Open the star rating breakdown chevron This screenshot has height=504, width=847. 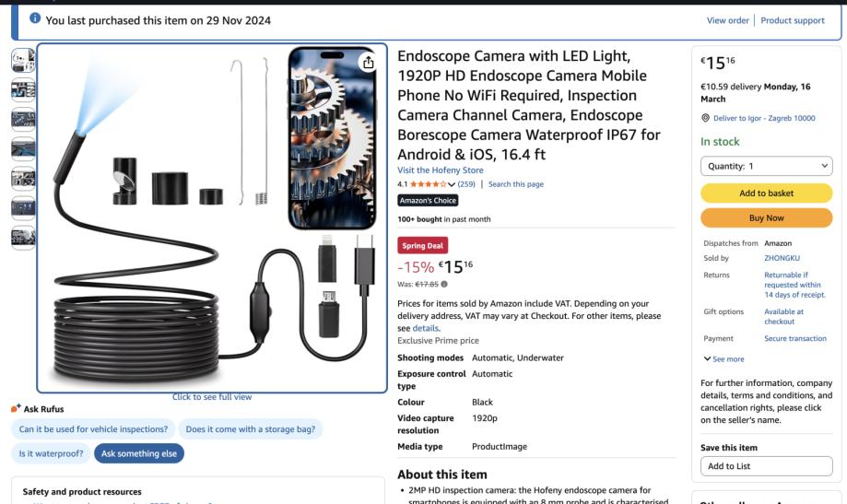click(452, 184)
